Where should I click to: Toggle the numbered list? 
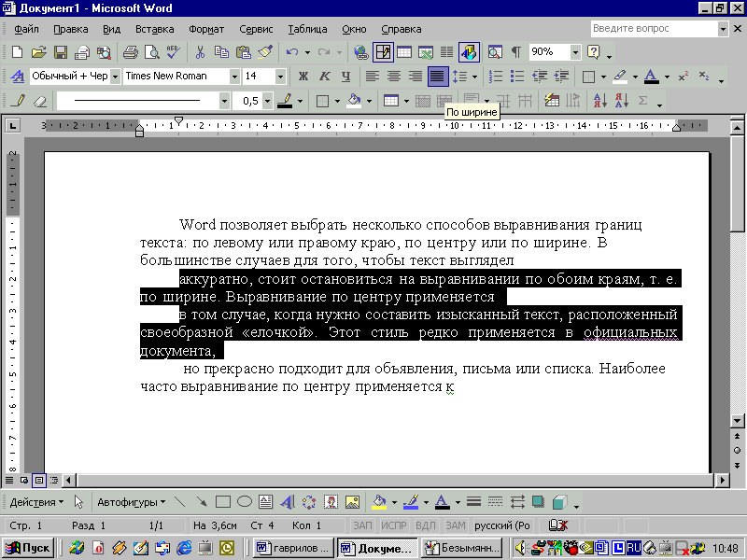496,77
